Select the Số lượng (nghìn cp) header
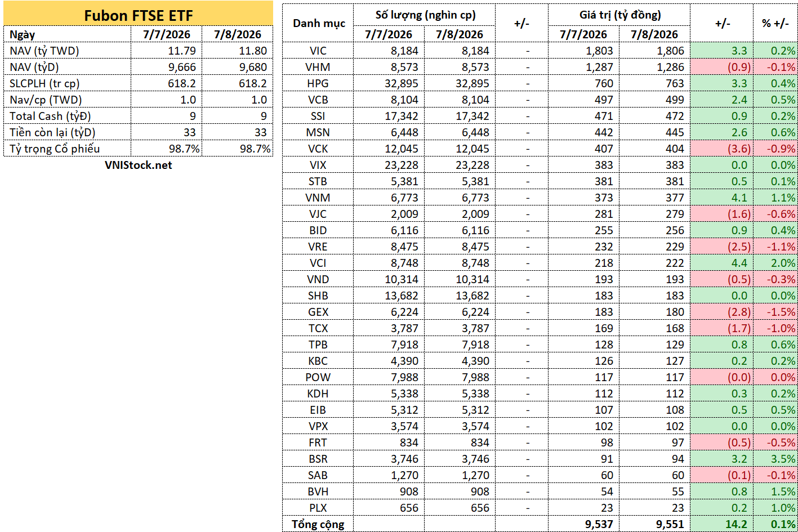The height and width of the screenshot is (532, 798). (425, 15)
